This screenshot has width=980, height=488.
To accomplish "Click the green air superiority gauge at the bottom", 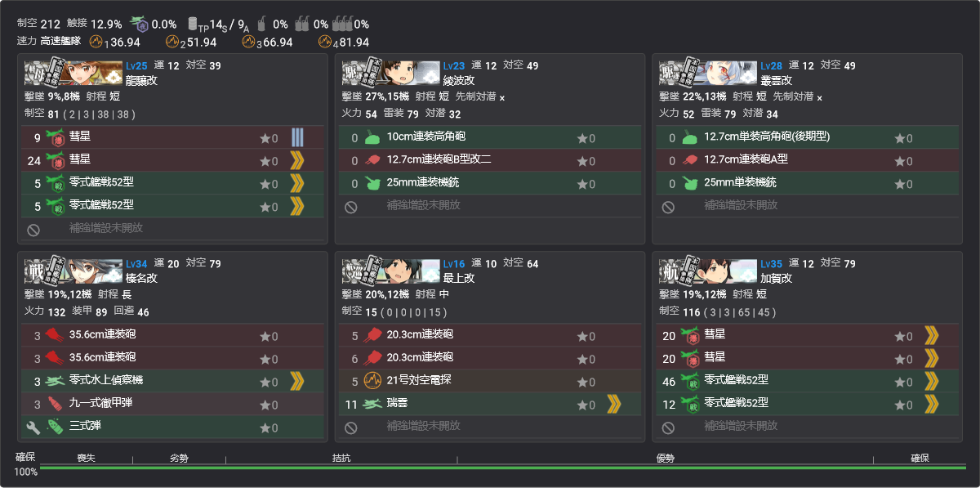I will coord(490,468).
